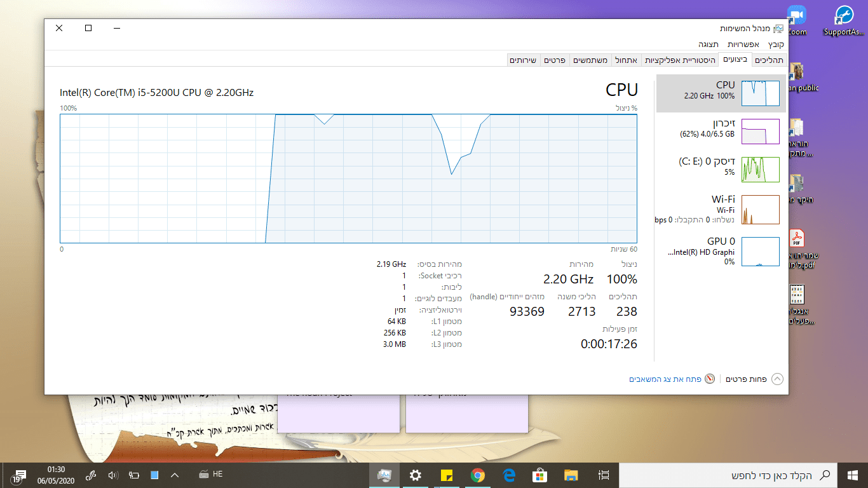
Task: Click the base speed value 2.19 GHz
Action: click(x=391, y=264)
